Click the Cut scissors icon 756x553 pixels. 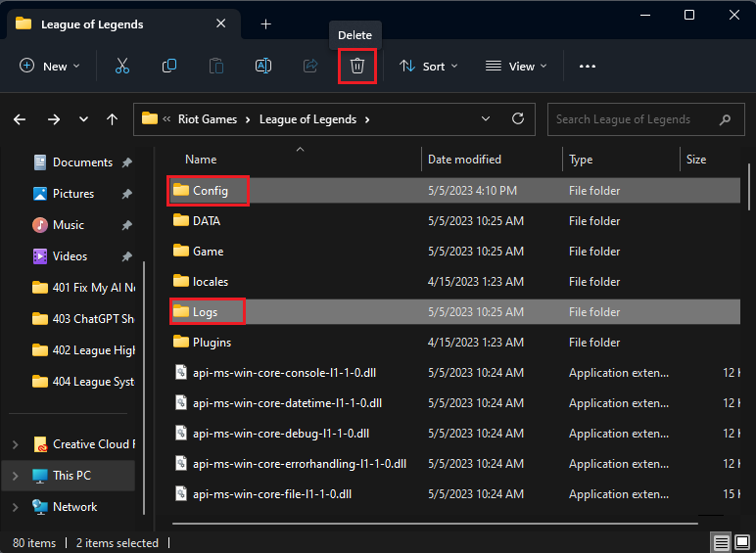point(122,67)
